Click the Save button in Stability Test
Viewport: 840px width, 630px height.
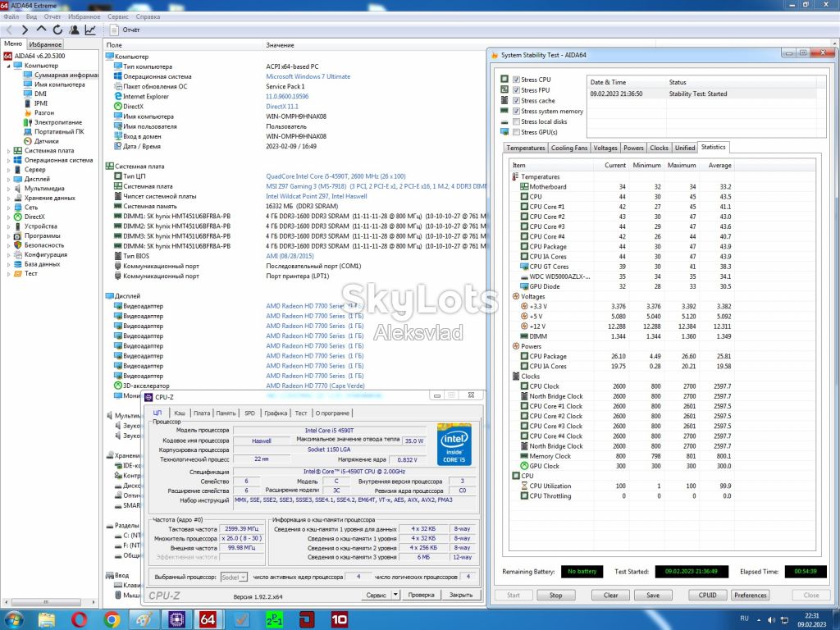pyautogui.click(x=653, y=596)
